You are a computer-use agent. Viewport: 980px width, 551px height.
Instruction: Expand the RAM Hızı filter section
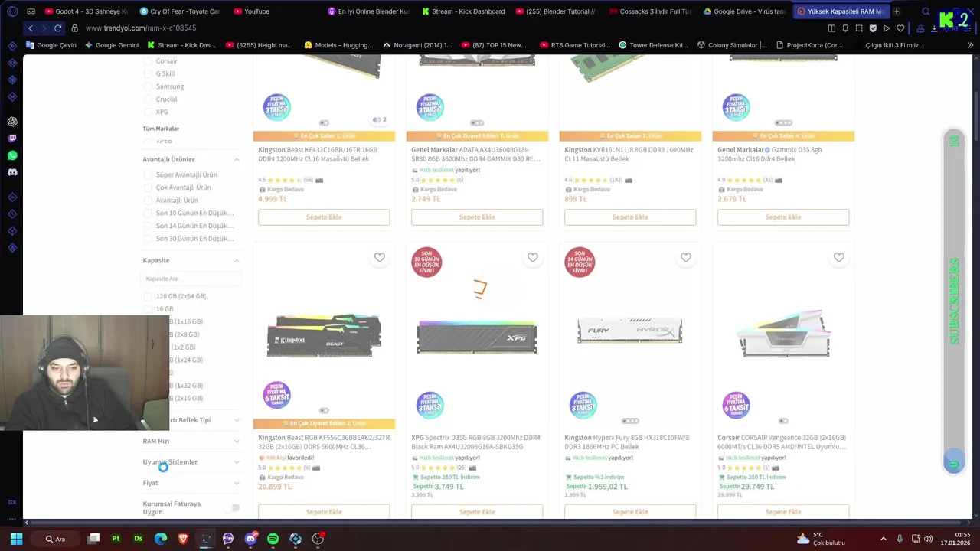click(x=237, y=441)
